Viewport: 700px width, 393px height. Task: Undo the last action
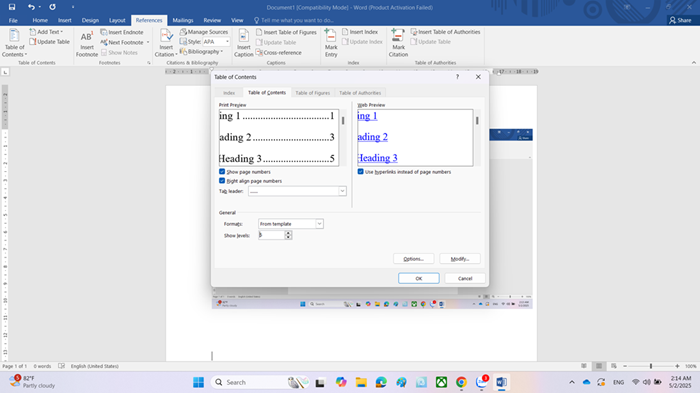coord(31,7)
